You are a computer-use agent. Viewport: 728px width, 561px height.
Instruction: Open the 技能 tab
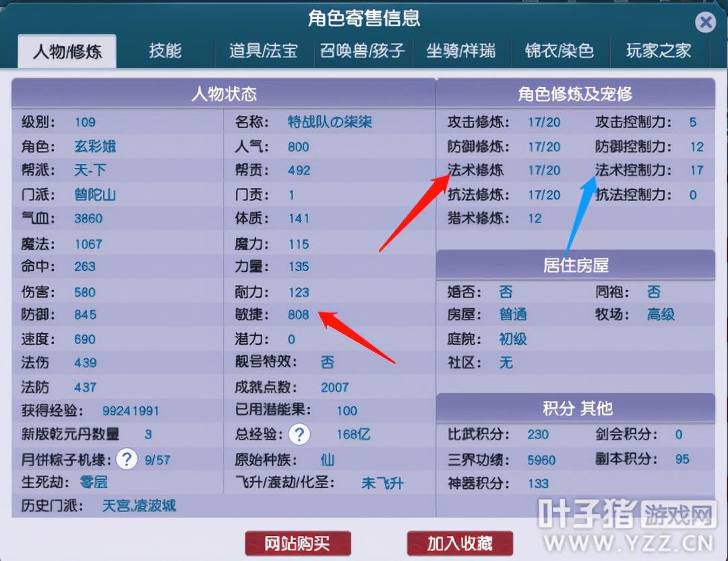click(165, 51)
